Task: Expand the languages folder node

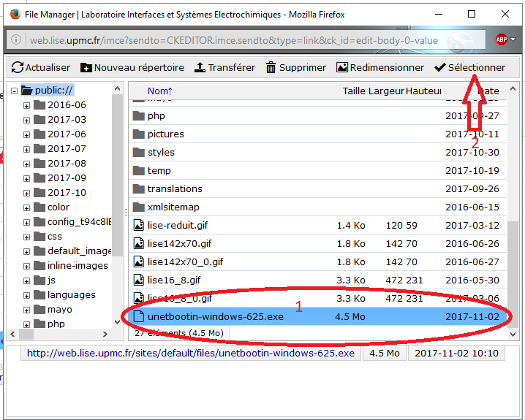Action: (26, 296)
